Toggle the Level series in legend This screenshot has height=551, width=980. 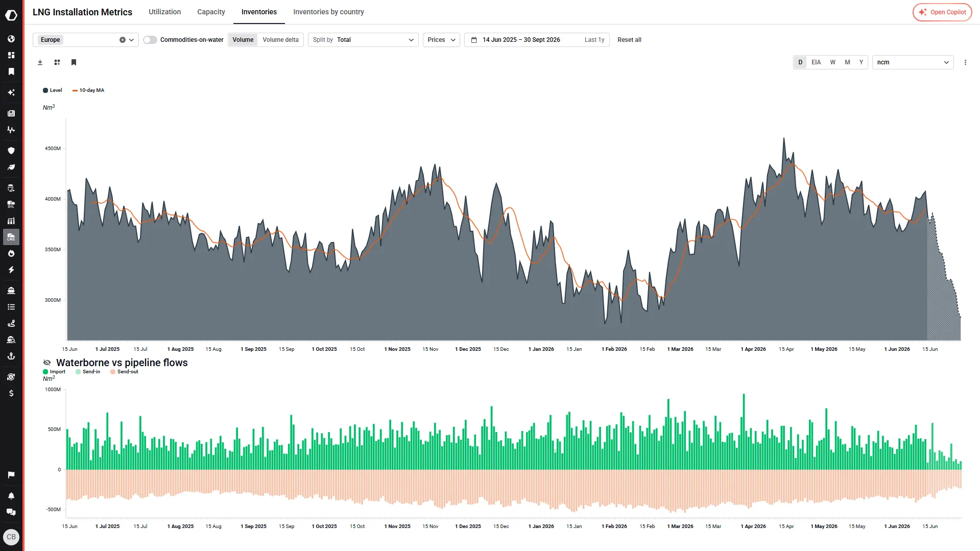pyautogui.click(x=53, y=90)
